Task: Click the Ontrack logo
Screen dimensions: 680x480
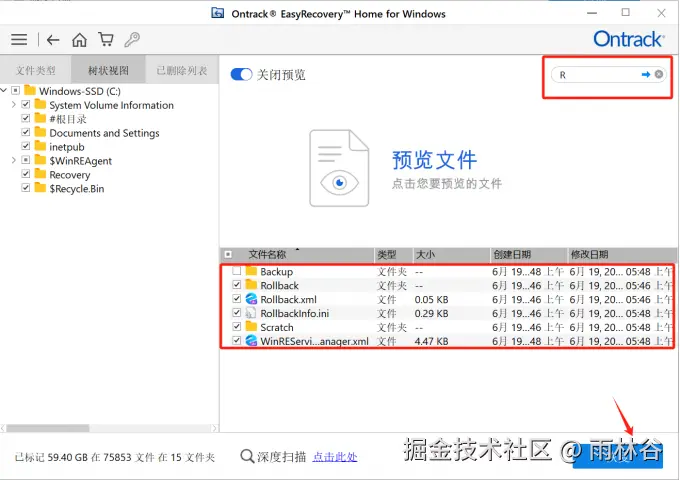Action: pos(628,39)
